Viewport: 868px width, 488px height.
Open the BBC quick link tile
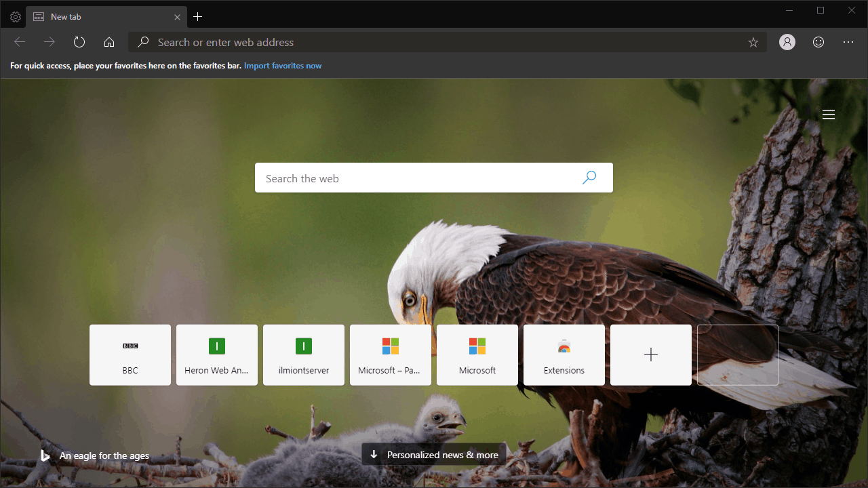pyautogui.click(x=130, y=355)
